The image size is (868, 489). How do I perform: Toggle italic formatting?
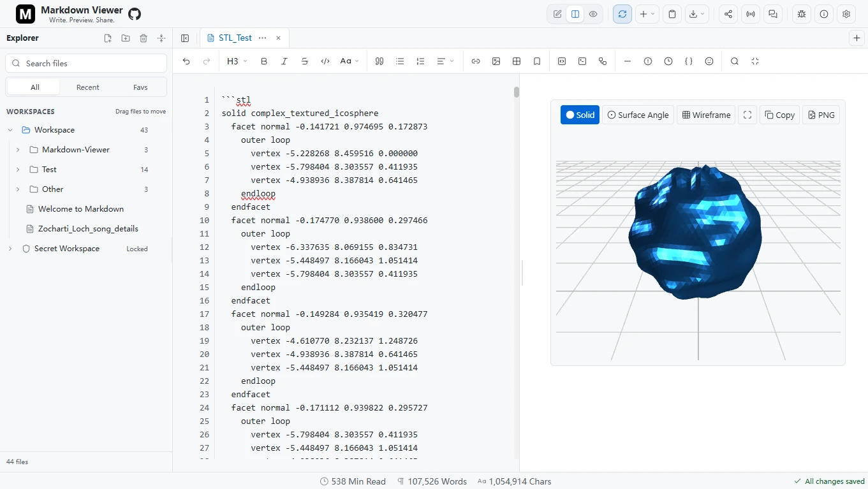click(284, 61)
